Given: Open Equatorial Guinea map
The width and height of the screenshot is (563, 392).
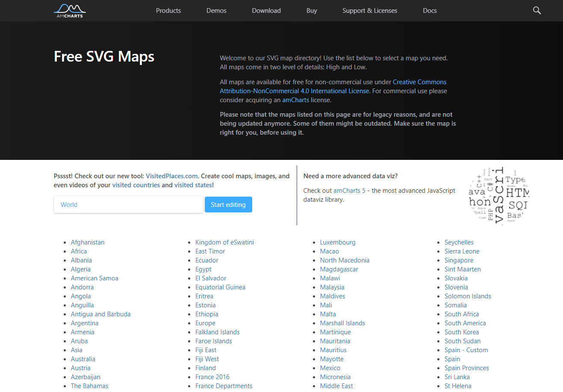Looking at the screenshot, I should [x=220, y=287].
